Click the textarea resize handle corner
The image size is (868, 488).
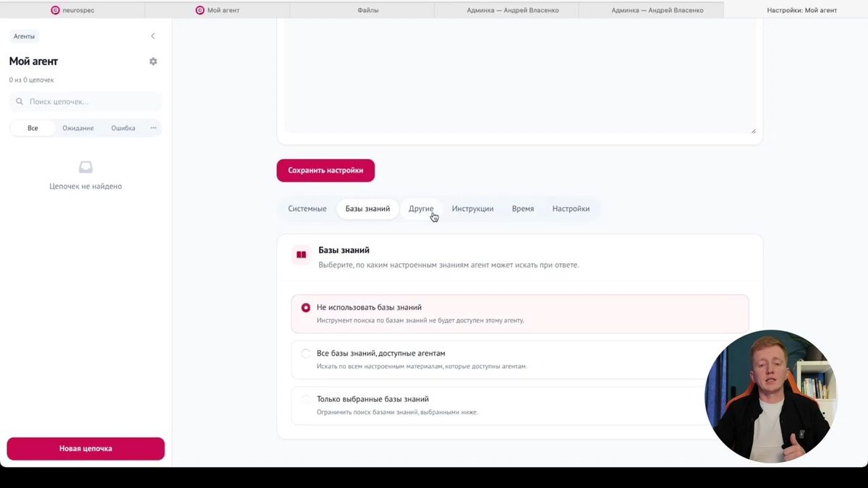pos(753,131)
